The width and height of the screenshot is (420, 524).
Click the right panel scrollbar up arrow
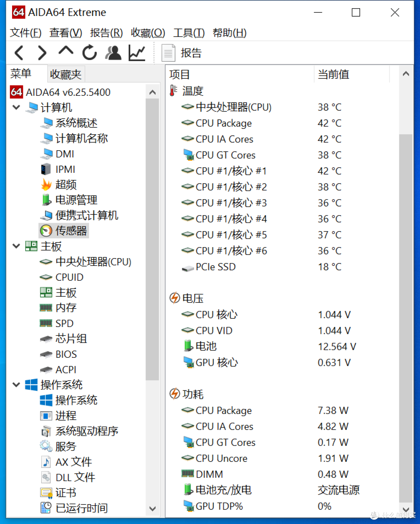tap(406, 74)
